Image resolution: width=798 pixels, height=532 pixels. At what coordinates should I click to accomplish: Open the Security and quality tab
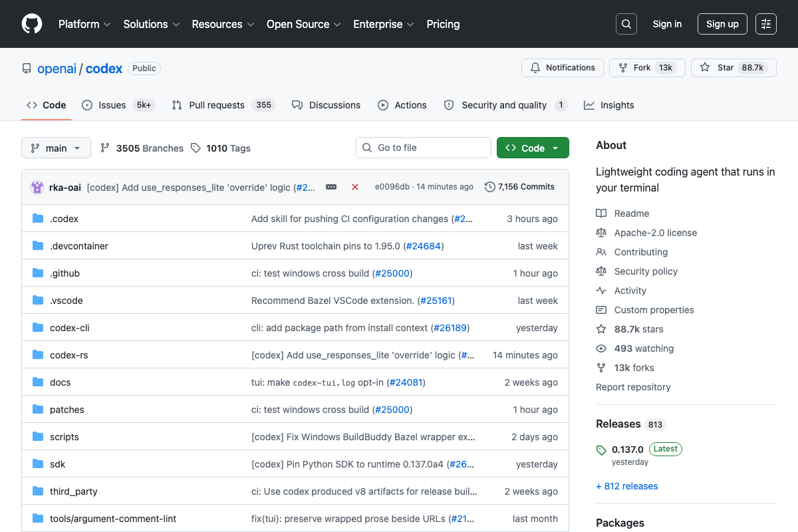(505, 105)
